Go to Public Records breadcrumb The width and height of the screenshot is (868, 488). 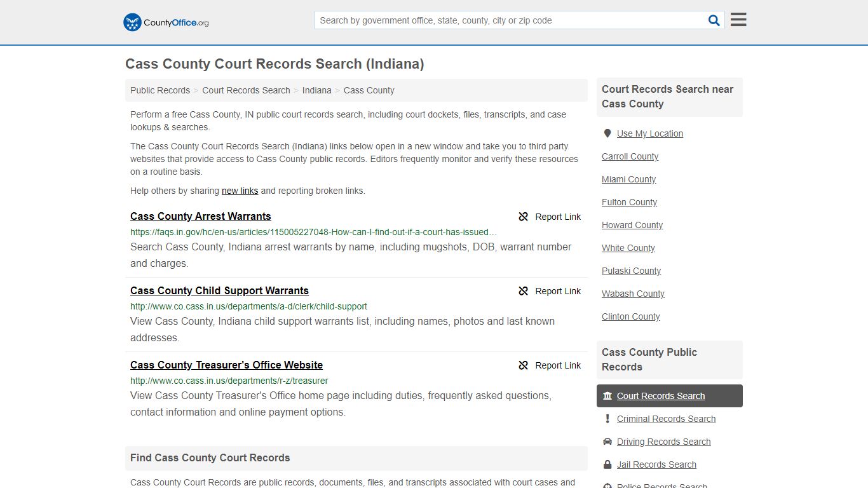point(160,90)
